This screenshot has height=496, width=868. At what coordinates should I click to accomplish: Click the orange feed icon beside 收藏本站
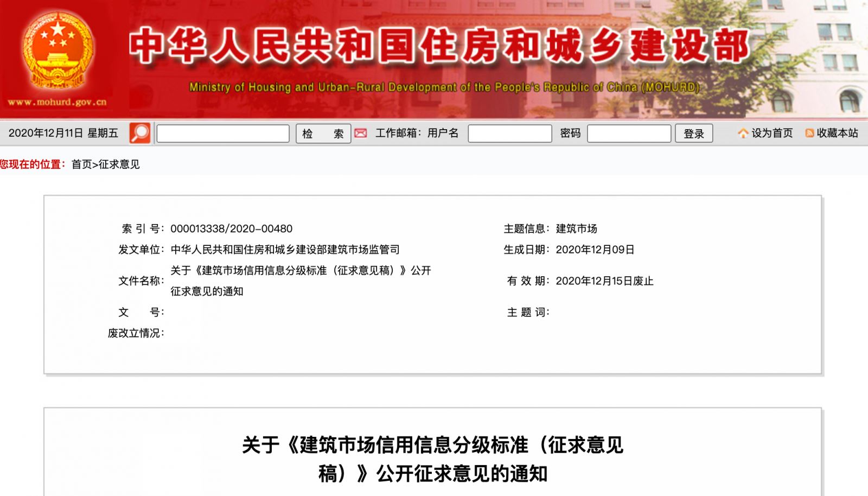[809, 133]
